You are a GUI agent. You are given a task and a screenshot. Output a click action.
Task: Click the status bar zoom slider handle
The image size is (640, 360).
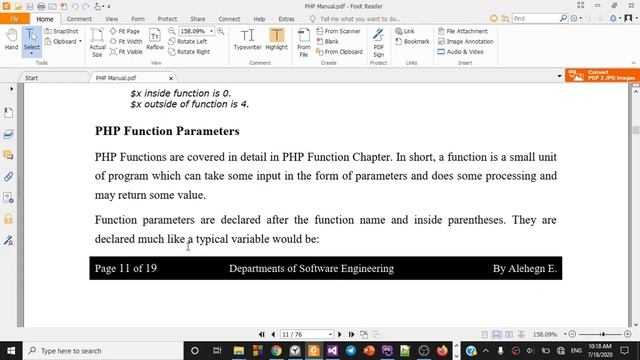pos(602,334)
